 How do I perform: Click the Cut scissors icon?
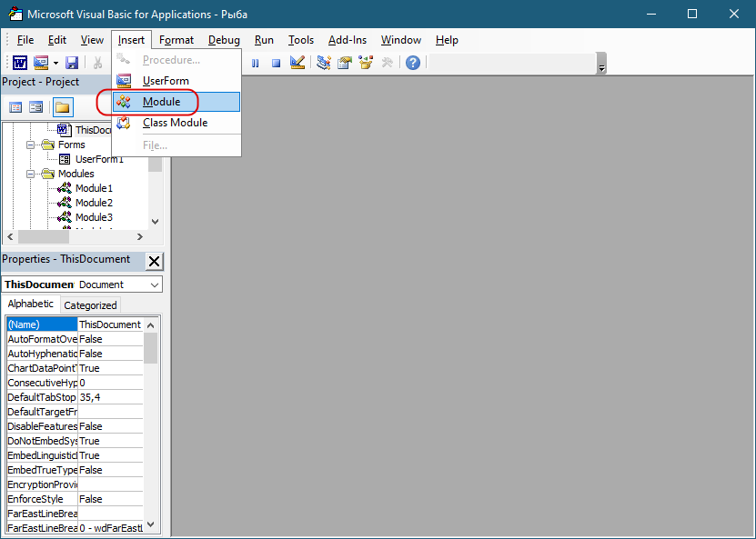coord(97,63)
